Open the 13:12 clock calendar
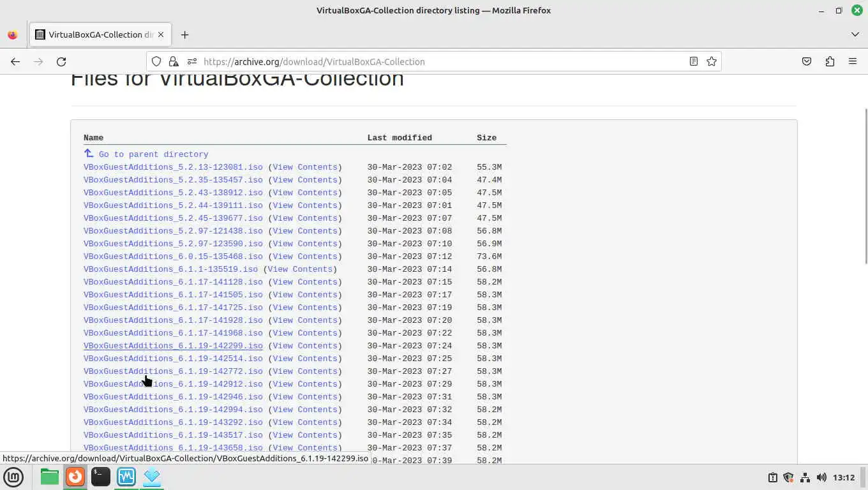This screenshot has width=868, height=490. click(844, 477)
